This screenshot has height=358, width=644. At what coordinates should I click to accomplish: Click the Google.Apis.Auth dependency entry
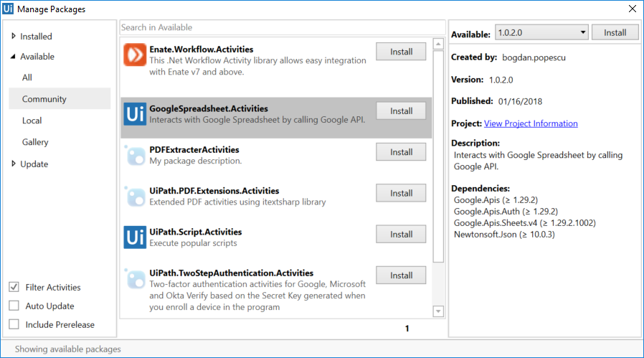(506, 211)
